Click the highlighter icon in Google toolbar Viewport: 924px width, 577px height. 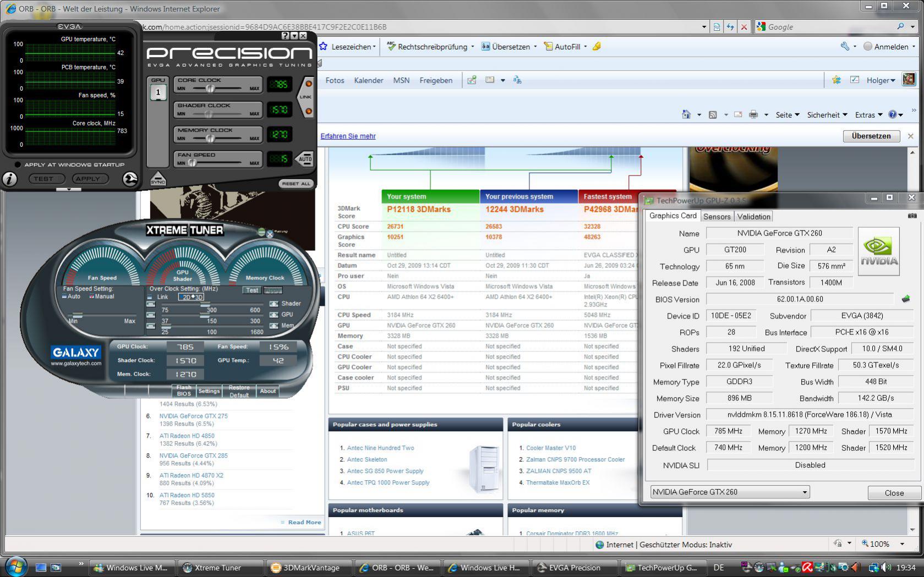coord(597,47)
